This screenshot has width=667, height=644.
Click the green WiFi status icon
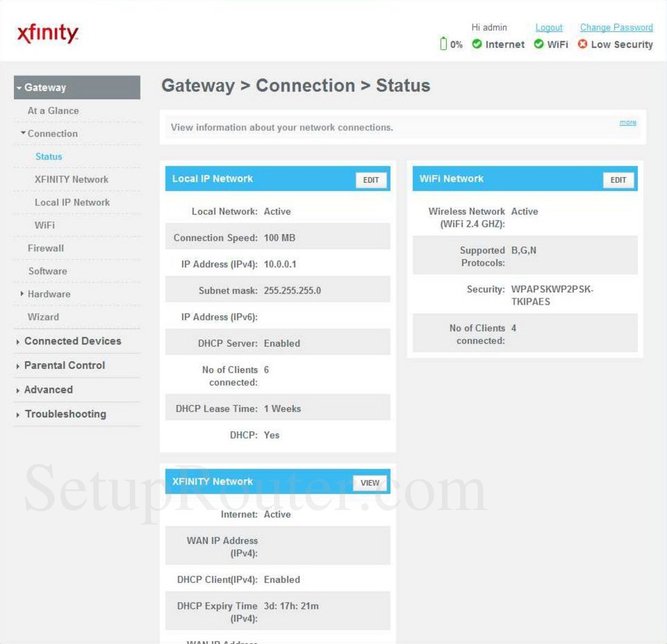click(x=538, y=44)
